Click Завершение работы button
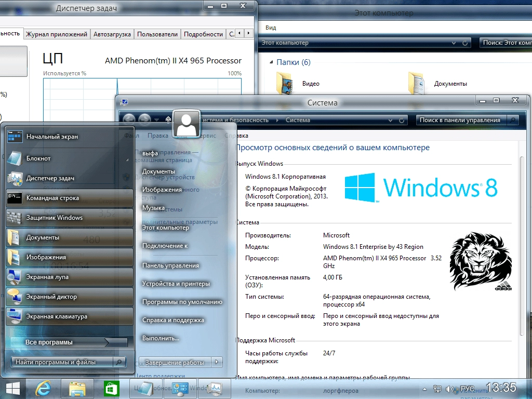The width and height of the screenshot is (532, 399). [x=175, y=362]
